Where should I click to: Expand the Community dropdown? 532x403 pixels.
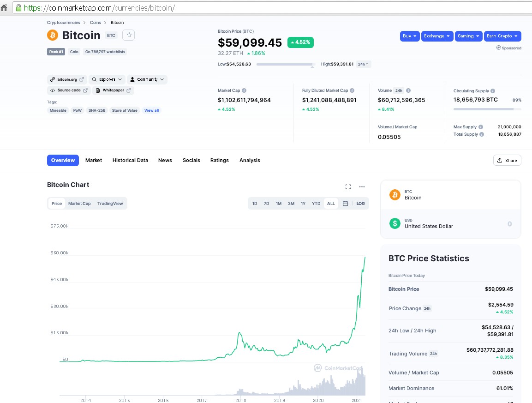(147, 79)
